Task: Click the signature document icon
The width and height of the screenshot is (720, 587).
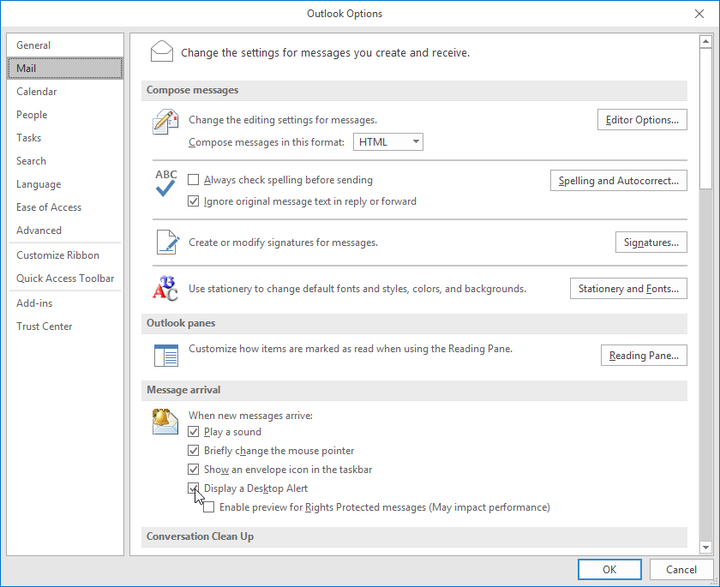Action: point(168,242)
